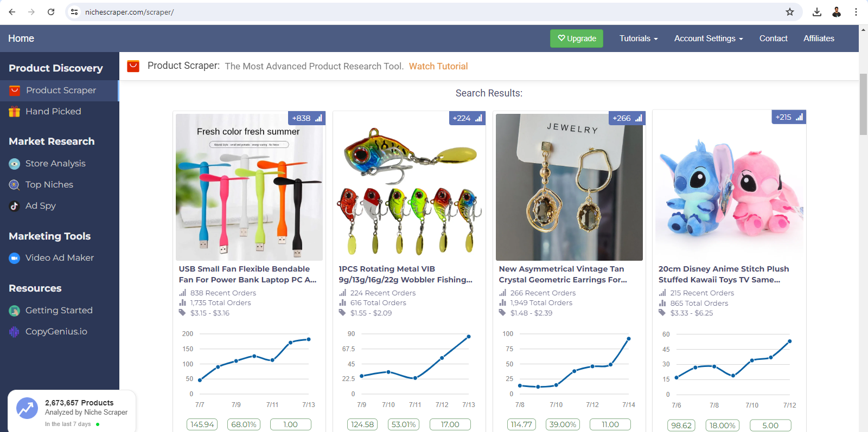Viewport: 868px width, 432px height.
Task: Open the Affiliates menu item
Action: (819, 38)
